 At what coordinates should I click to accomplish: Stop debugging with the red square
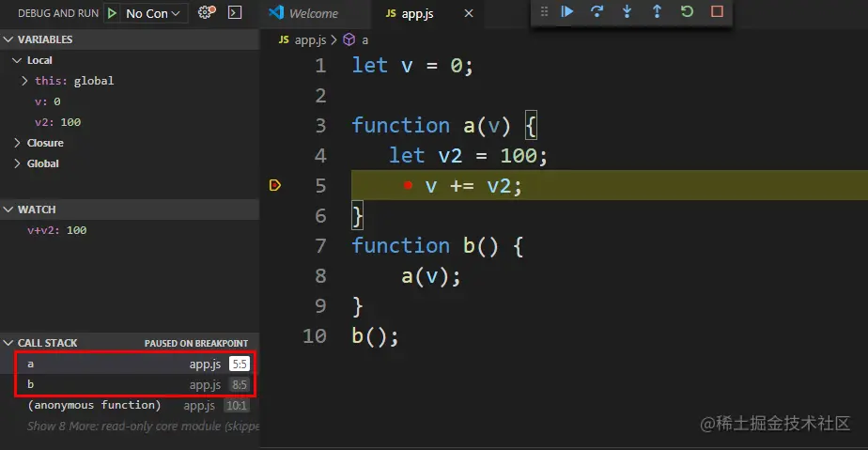coord(717,11)
